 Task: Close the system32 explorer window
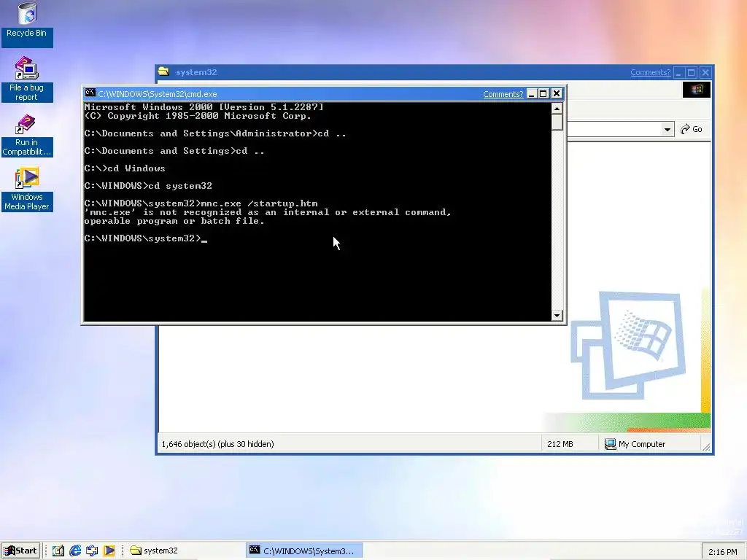coord(705,72)
